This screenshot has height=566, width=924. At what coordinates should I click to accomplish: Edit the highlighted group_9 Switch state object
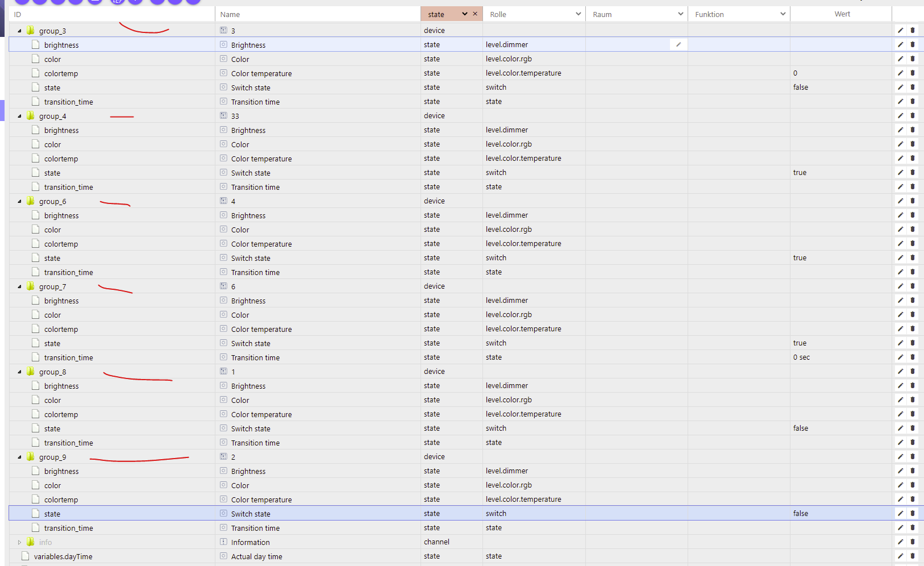[900, 513]
